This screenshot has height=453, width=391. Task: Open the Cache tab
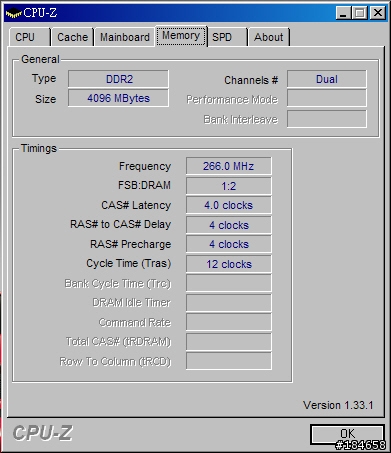pos(72,37)
